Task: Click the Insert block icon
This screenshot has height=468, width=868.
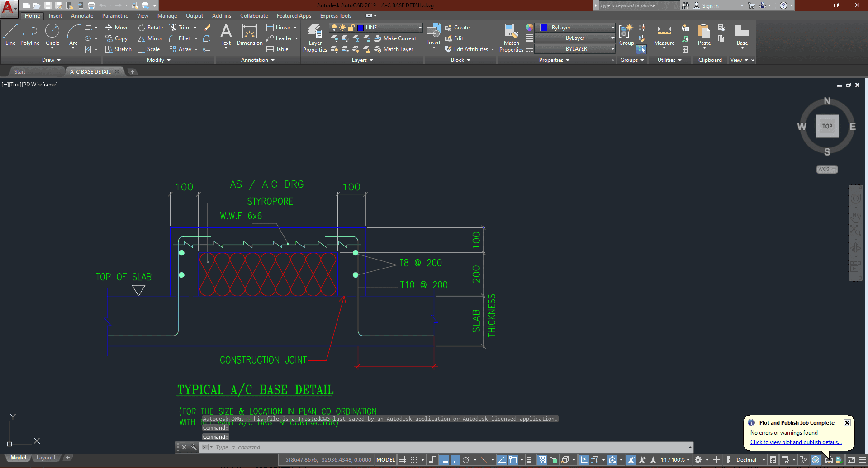Action: (x=434, y=32)
